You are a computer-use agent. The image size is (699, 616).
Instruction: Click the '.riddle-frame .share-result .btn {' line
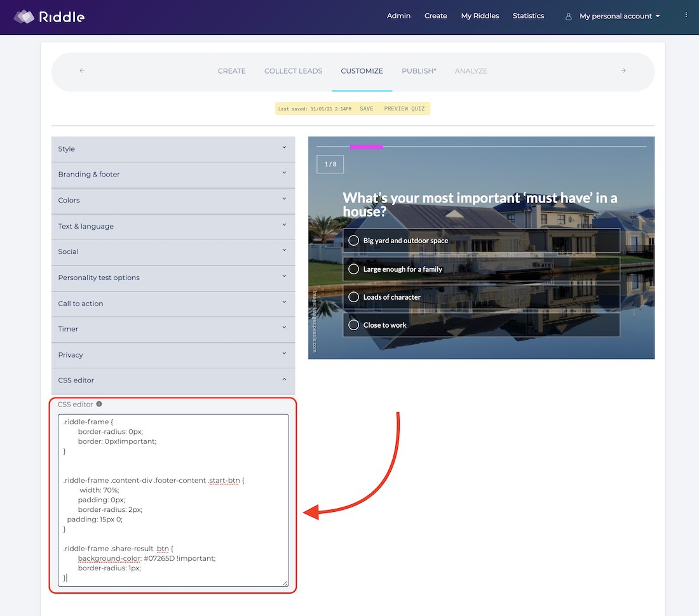pyautogui.click(x=118, y=549)
